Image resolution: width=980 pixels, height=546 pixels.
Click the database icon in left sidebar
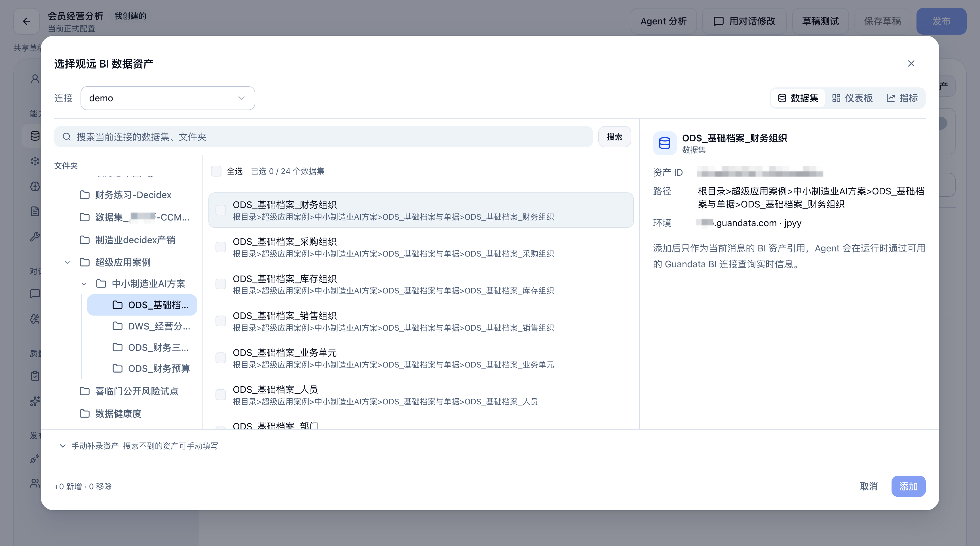(x=35, y=136)
